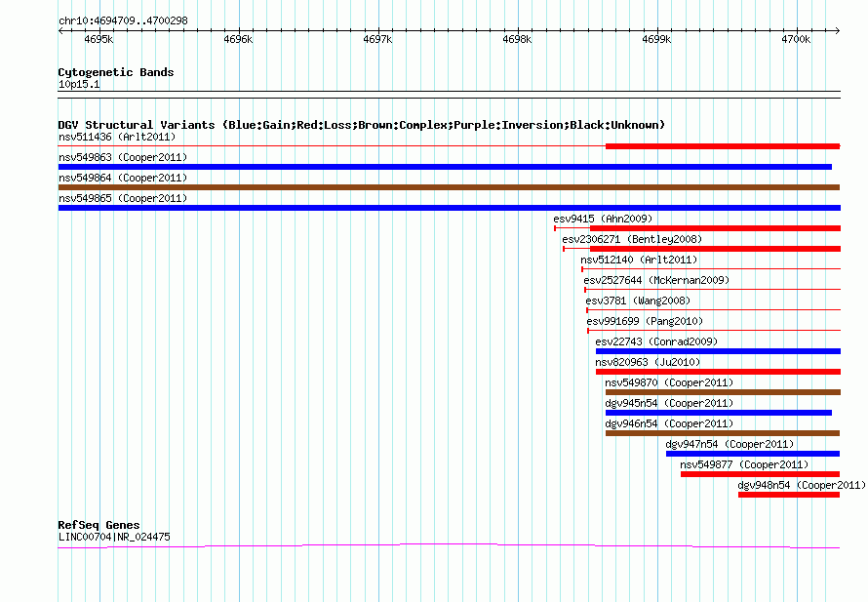This screenshot has width=868, height=602.
Task: Click the brown nsv549870 variant bar
Action: [x=723, y=392]
